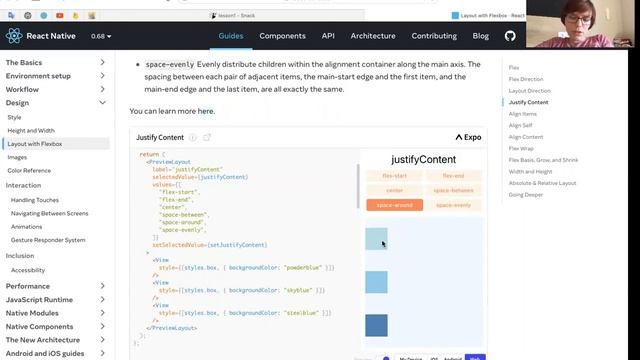This screenshot has height=360, width=640.
Task: Open the Google Translate bookmark icon
Action: coord(11,16)
